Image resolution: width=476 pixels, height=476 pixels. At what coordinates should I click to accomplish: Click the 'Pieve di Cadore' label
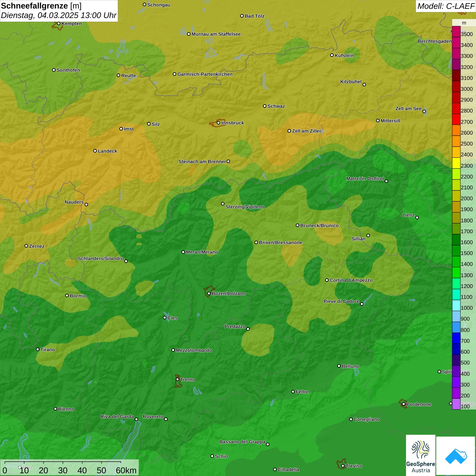341,301
